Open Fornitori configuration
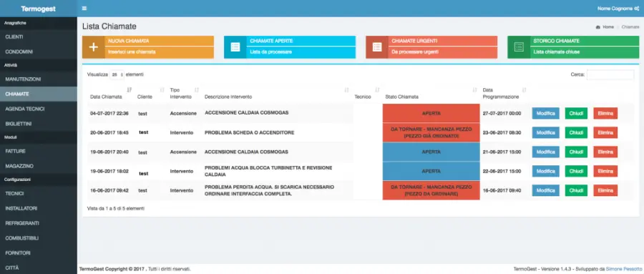The height and width of the screenshot is (274, 644). coord(39,253)
